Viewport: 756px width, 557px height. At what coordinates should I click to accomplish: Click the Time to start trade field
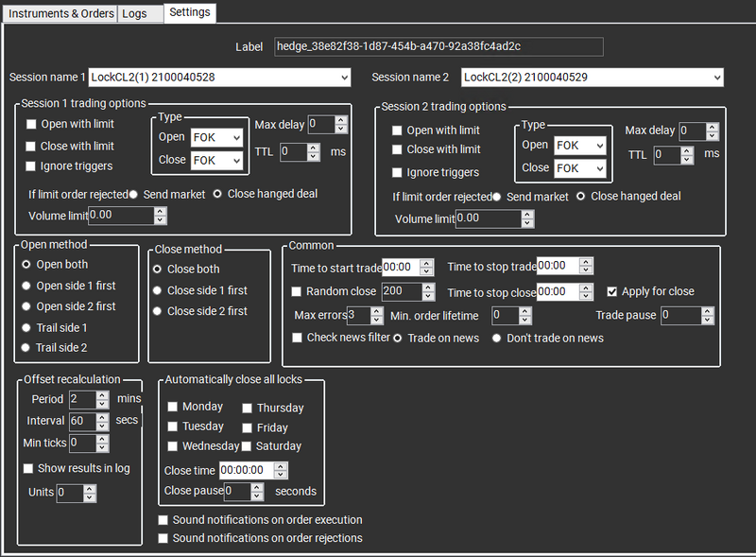coord(401,268)
